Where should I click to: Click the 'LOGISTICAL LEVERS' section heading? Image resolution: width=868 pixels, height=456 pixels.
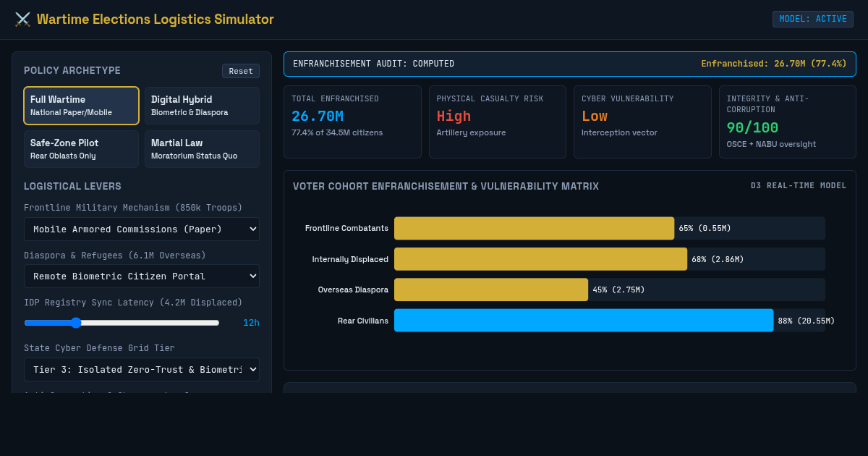point(72,186)
